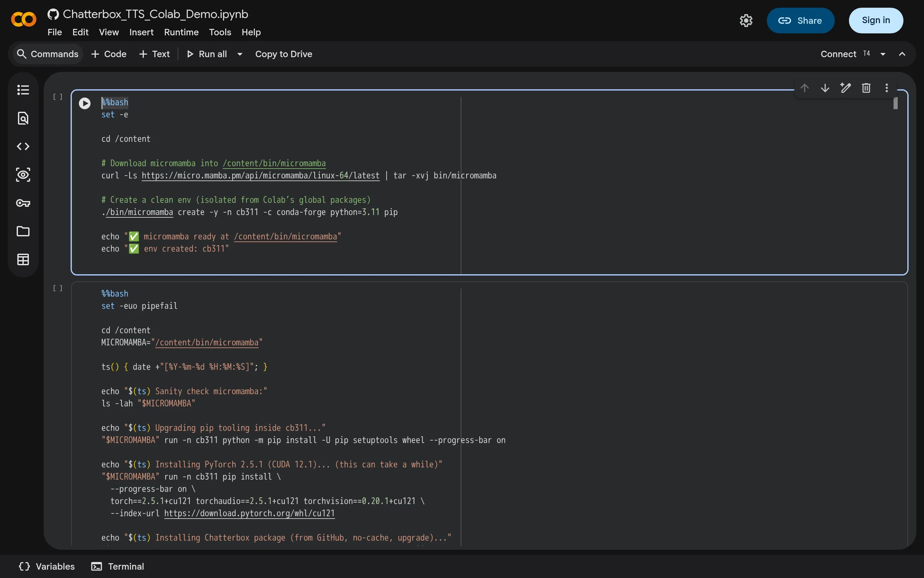
Task: Click the "Installing Chatterbox package" echo line
Action: click(276, 538)
